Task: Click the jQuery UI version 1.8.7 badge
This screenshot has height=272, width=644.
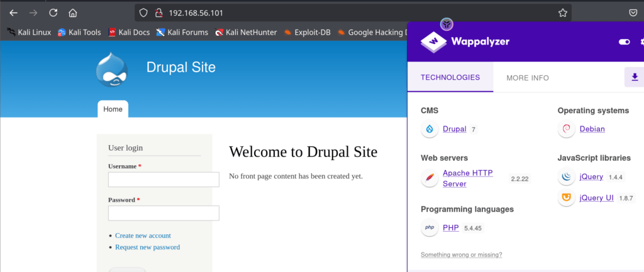Action: click(x=626, y=199)
